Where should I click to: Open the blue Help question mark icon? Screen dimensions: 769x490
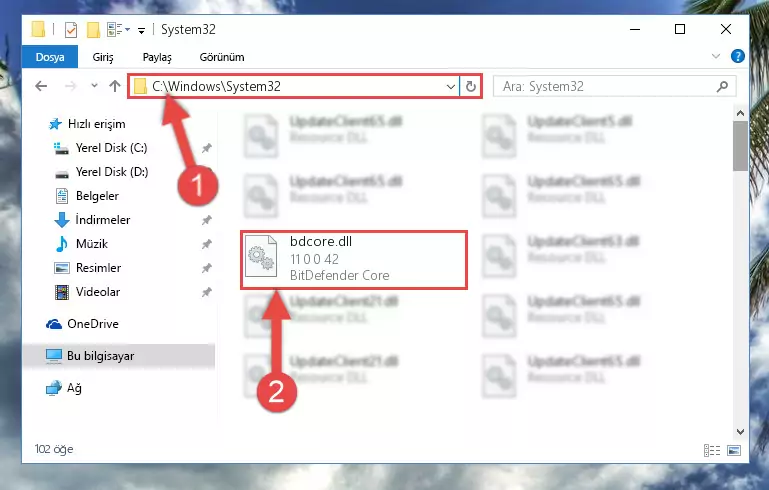pos(737,56)
